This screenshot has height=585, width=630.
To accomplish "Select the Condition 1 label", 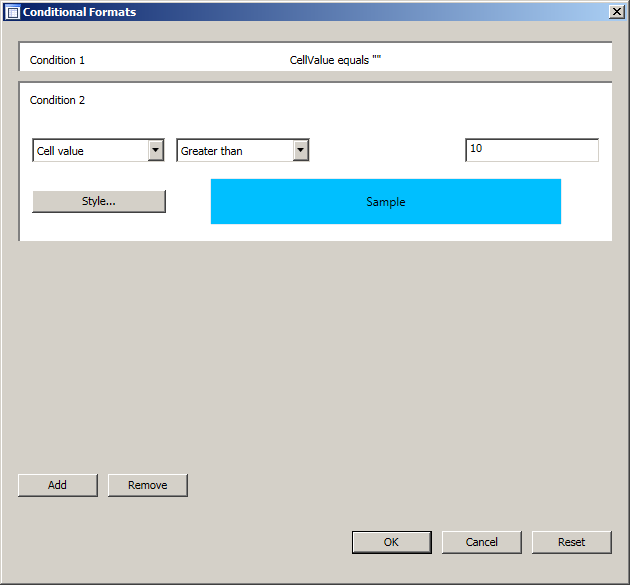I will 57,60.
